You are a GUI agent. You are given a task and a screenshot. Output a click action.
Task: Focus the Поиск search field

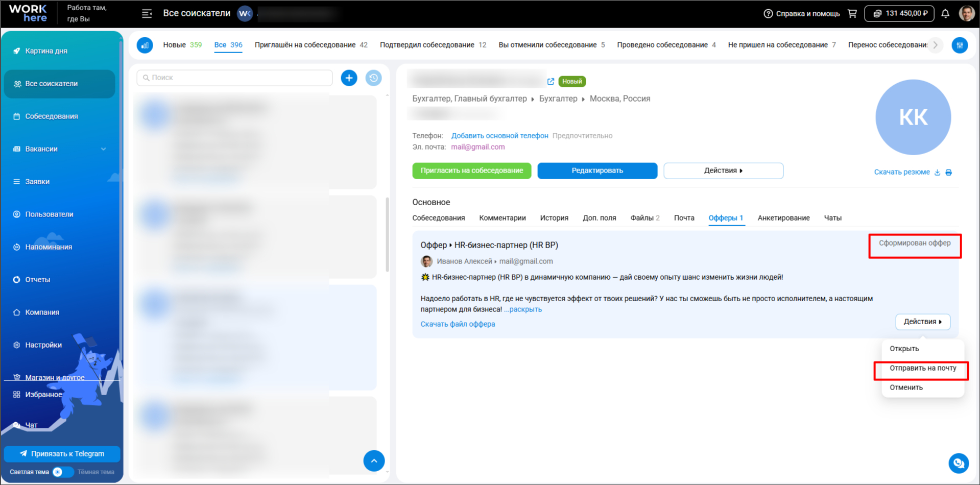click(x=235, y=78)
